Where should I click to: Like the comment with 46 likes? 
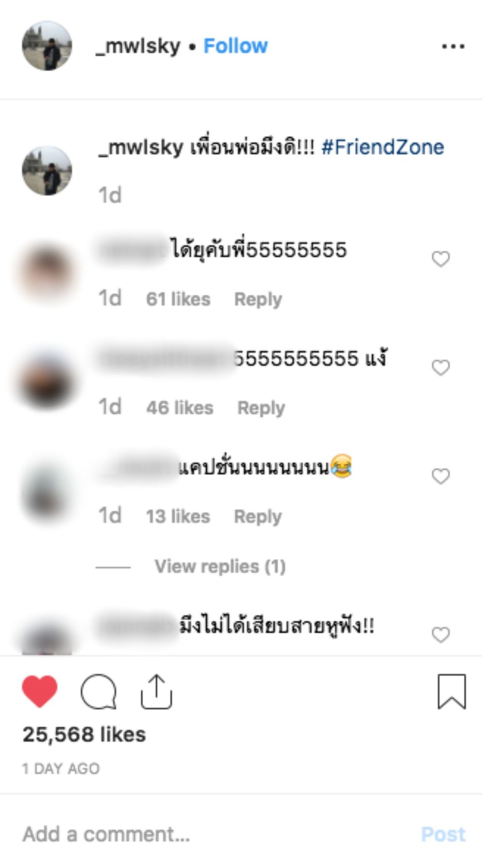(441, 368)
